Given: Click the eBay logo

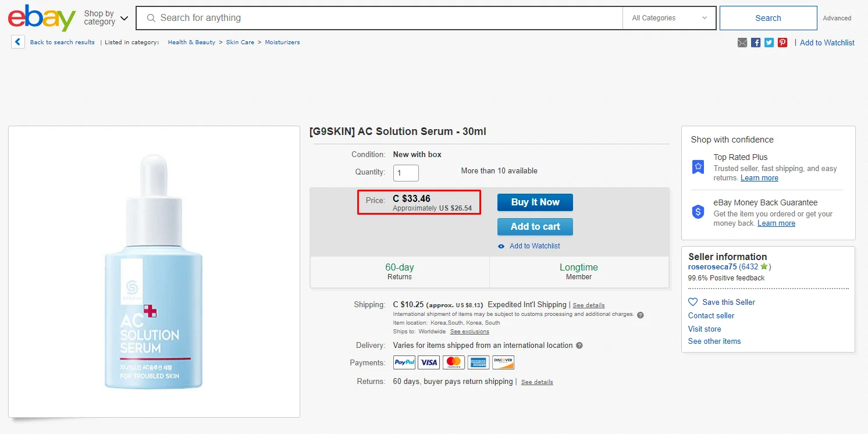Looking at the screenshot, I should coord(41,18).
